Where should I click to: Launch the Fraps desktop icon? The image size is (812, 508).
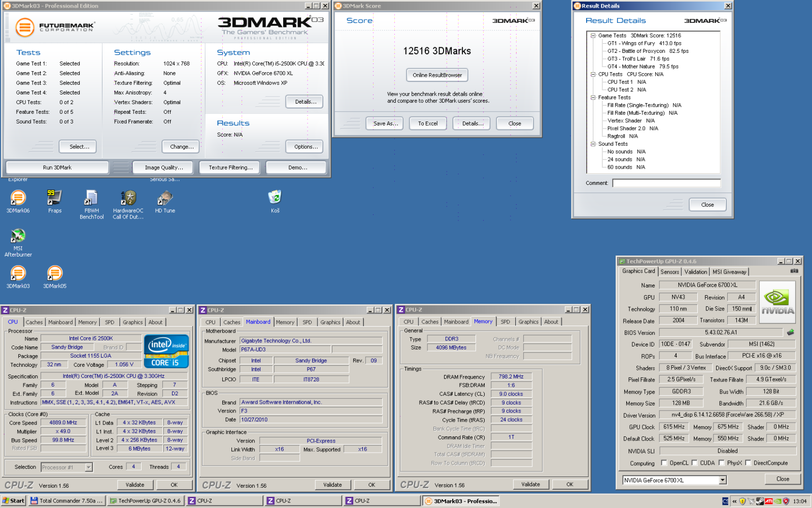[55, 202]
